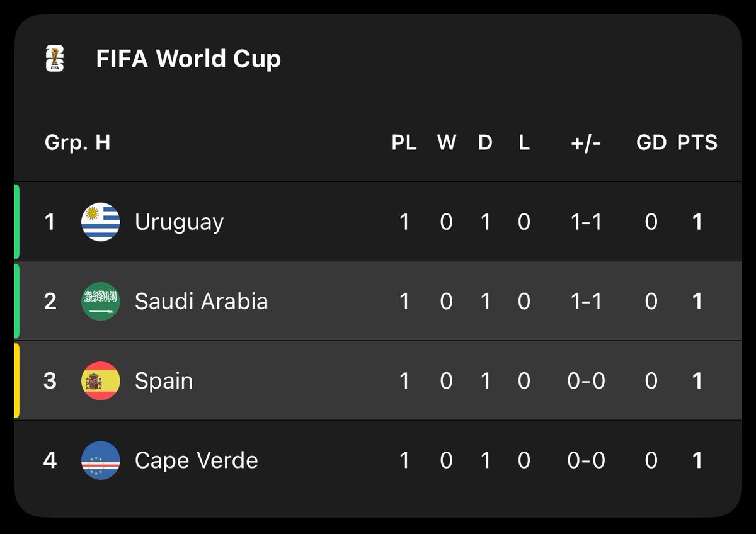Click Uruguay's 1-1 goals value
This screenshot has width=756, height=534.
pos(586,222)
